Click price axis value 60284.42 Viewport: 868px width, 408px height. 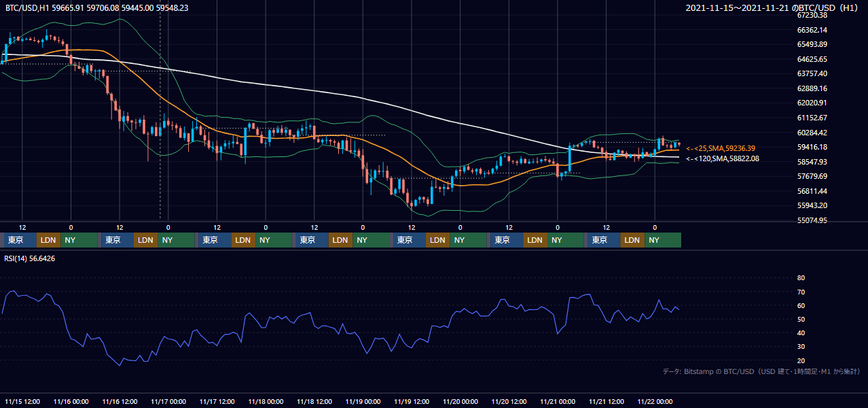812,133
